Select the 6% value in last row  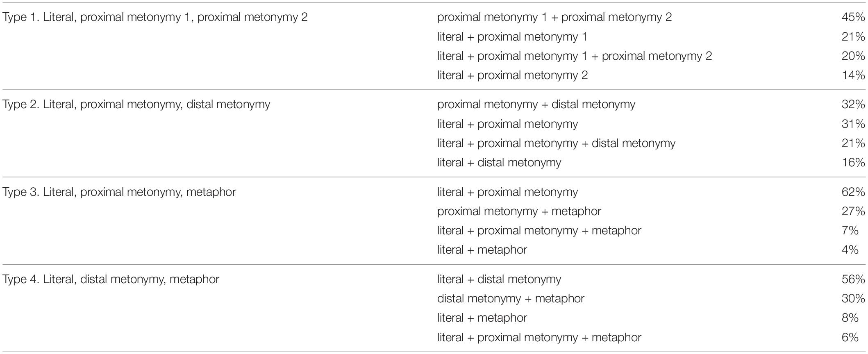[850, 338]
